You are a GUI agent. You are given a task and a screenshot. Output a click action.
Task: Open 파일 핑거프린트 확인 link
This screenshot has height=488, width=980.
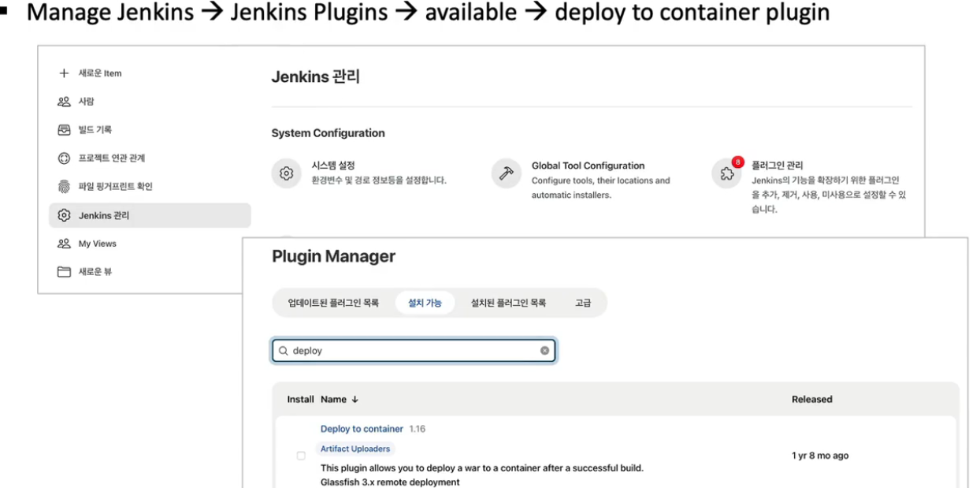(116, 187)
